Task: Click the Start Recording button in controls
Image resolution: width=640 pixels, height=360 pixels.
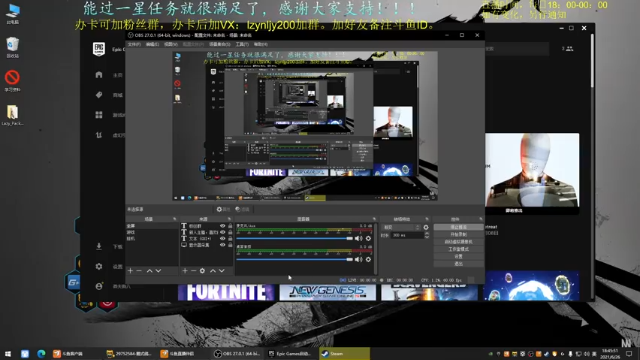Action: tap(458, 234)
